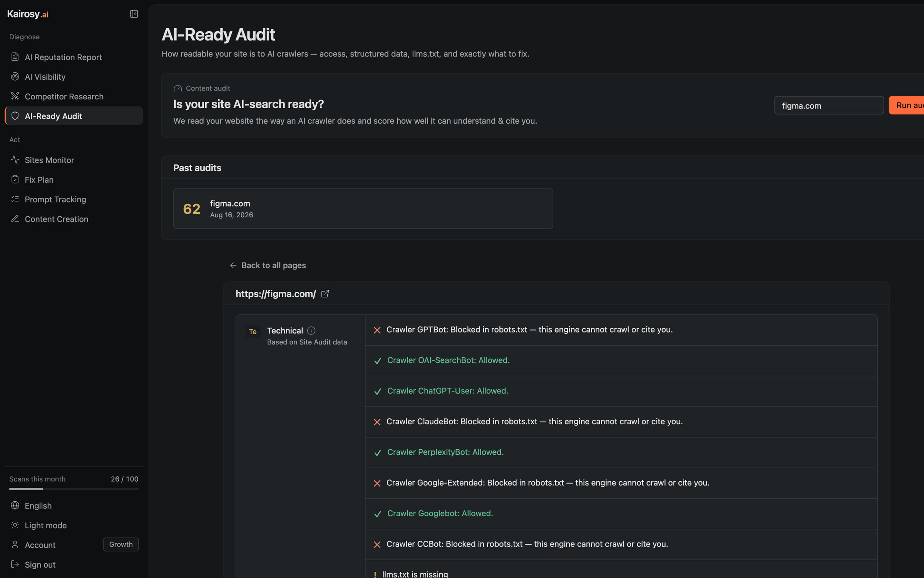Click the green check beside OAI-SearchBot
The height and width of the screenshot is (578, 924).
point(377,361)
